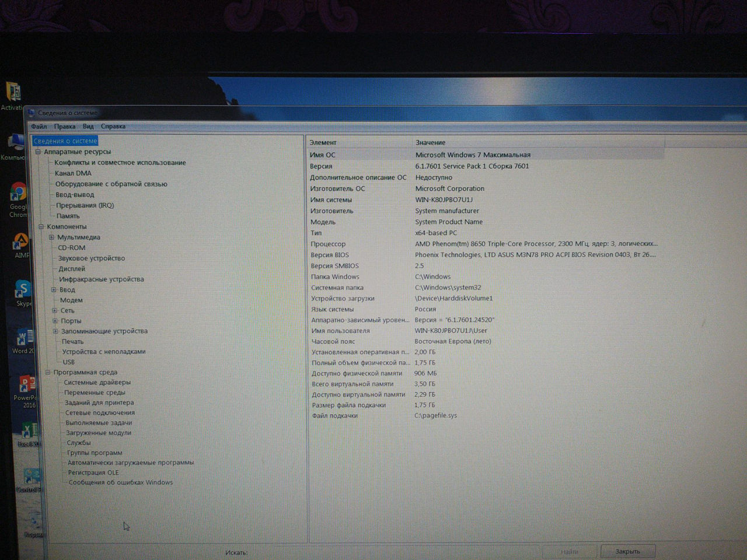747x560 pixels.
Task: Open the Справка menu
Action: [x=113, y=127]
